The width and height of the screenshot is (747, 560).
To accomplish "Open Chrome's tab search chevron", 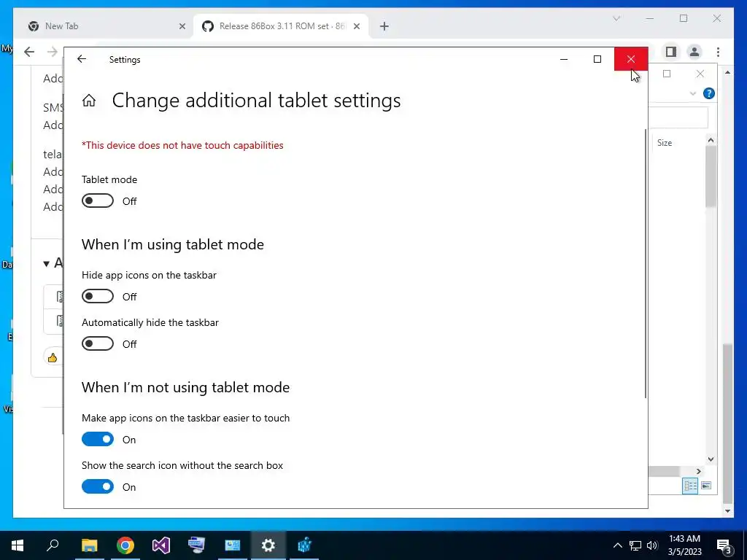I will (616, 18).
